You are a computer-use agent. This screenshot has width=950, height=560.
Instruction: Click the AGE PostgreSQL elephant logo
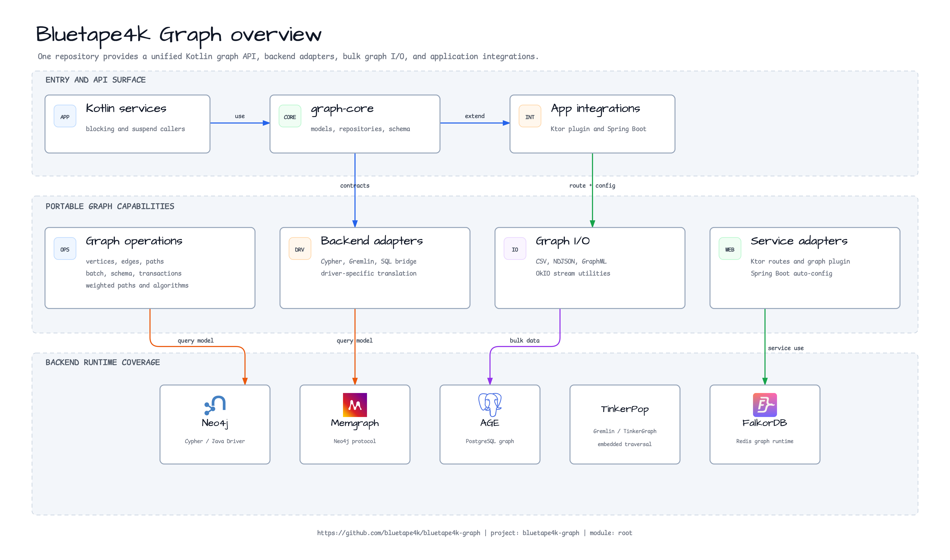click(x=490, y=405)
